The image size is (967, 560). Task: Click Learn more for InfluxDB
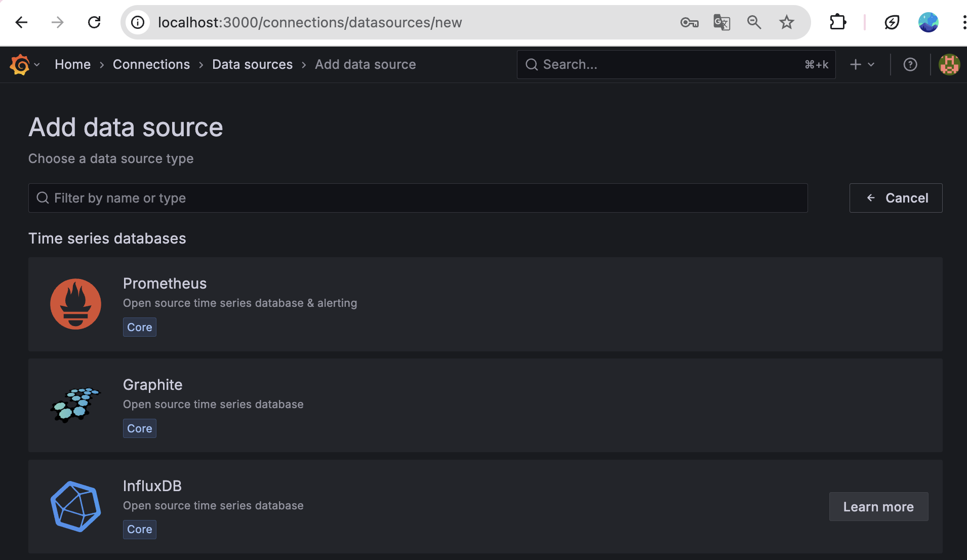[878, 507]
